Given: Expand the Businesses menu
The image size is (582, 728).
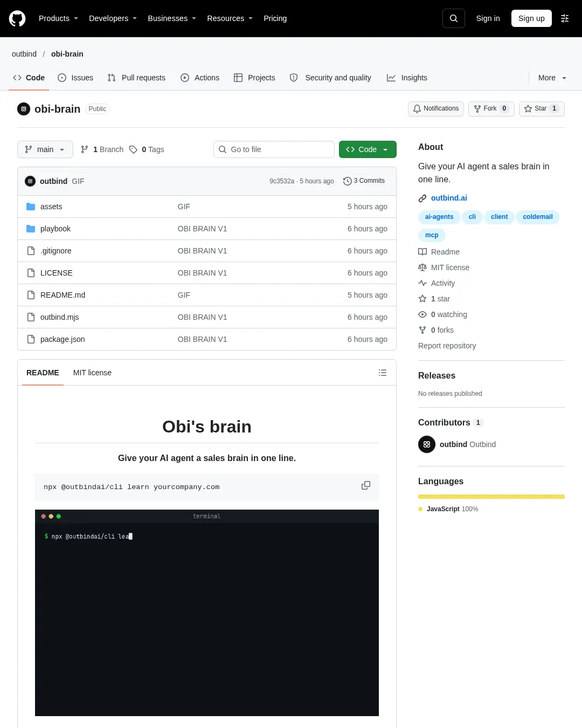Looking at the screenshot, I should pos(172,18).
